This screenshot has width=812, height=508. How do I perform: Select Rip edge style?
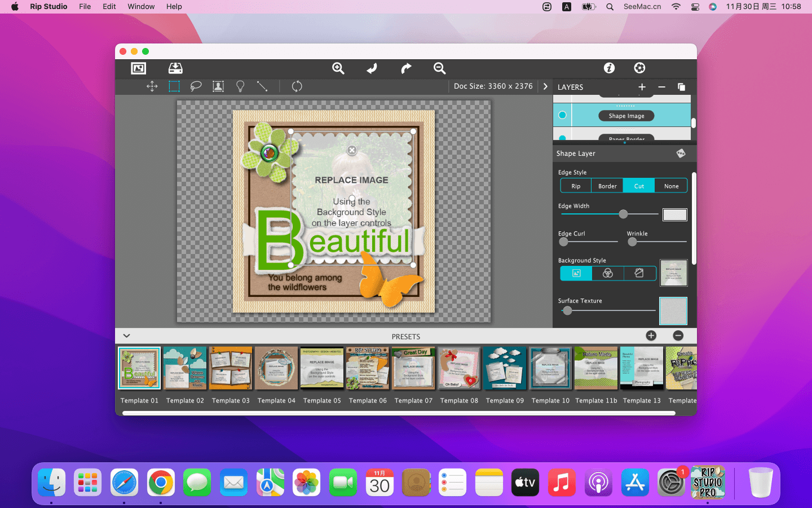(576, 186)
